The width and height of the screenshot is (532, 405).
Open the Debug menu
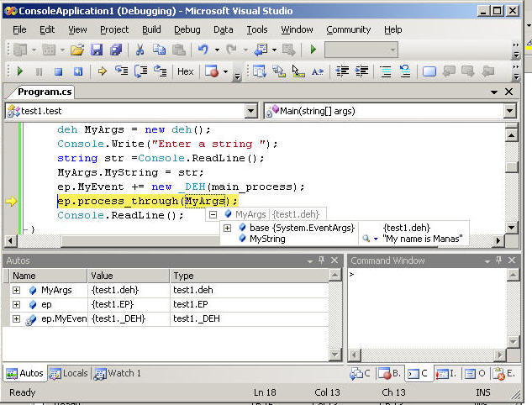coord(187,29)
